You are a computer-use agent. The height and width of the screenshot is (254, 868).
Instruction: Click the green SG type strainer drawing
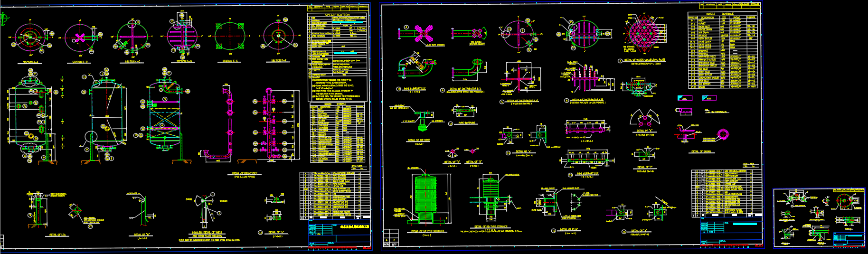coord(425,196)
